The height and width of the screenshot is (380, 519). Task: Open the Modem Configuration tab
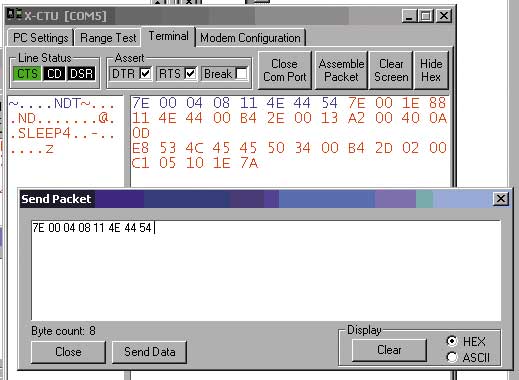click(x=250, y=38)
